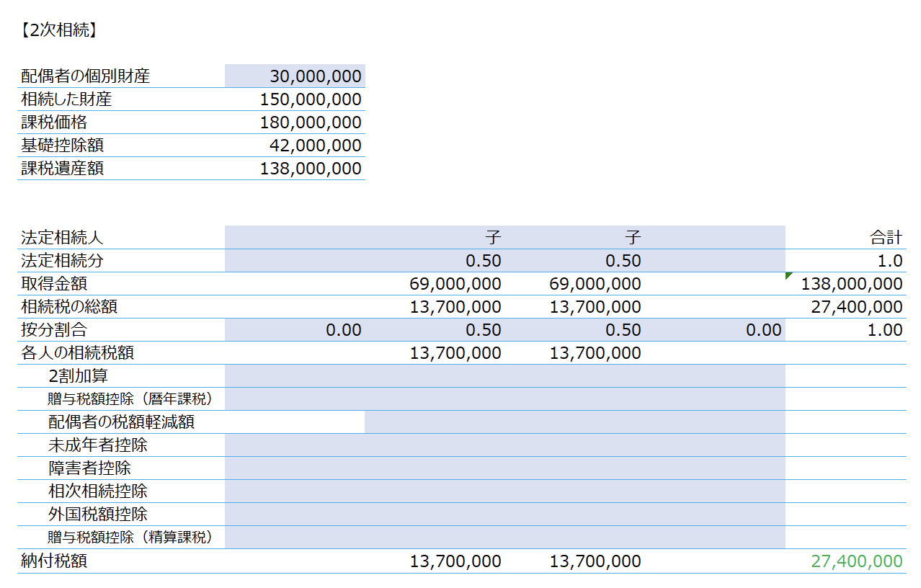Select the green 納付税額 total 27,400,000
The height and width of the screenshot is (588, 921).
[856, 561]
